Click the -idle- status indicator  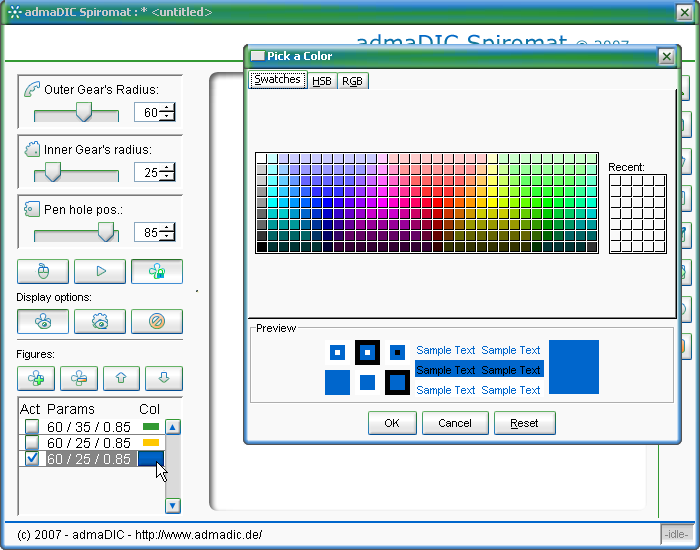(x=676, y=534)
